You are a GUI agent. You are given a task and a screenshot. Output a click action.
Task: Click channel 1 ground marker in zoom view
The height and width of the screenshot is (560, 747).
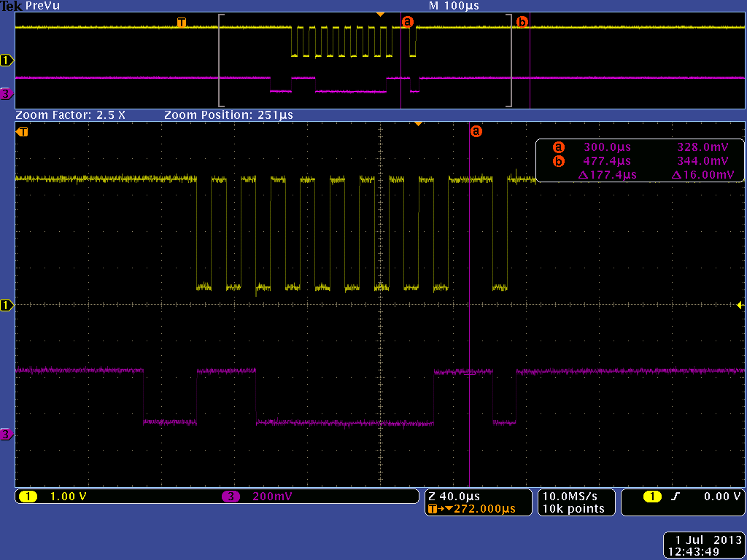tap(7, 306)
